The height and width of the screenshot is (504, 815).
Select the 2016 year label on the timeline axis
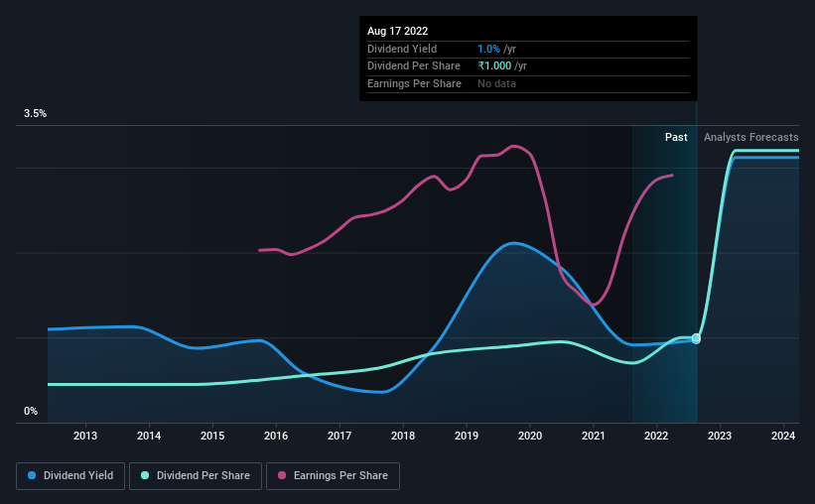click(x=276, y=436)
